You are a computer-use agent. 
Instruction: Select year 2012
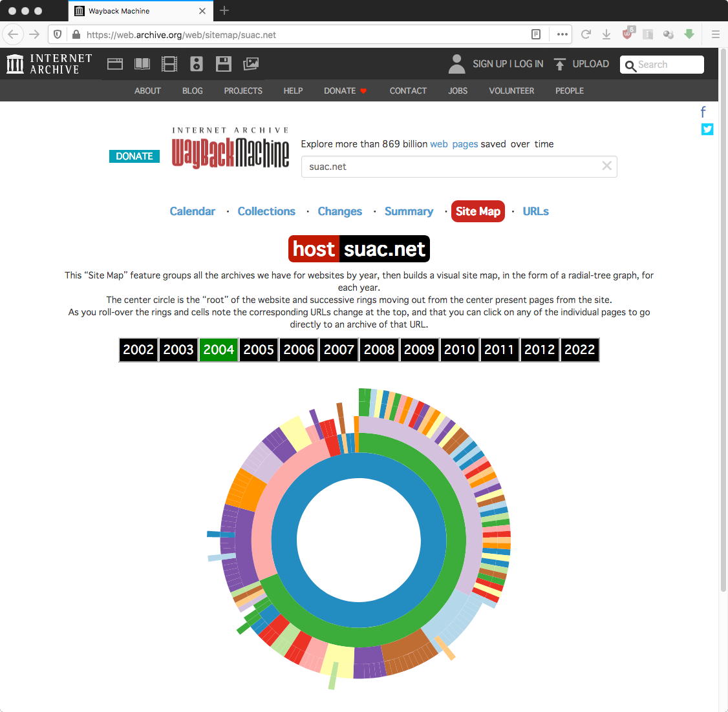pyautogui.click(x=539, y=350)
